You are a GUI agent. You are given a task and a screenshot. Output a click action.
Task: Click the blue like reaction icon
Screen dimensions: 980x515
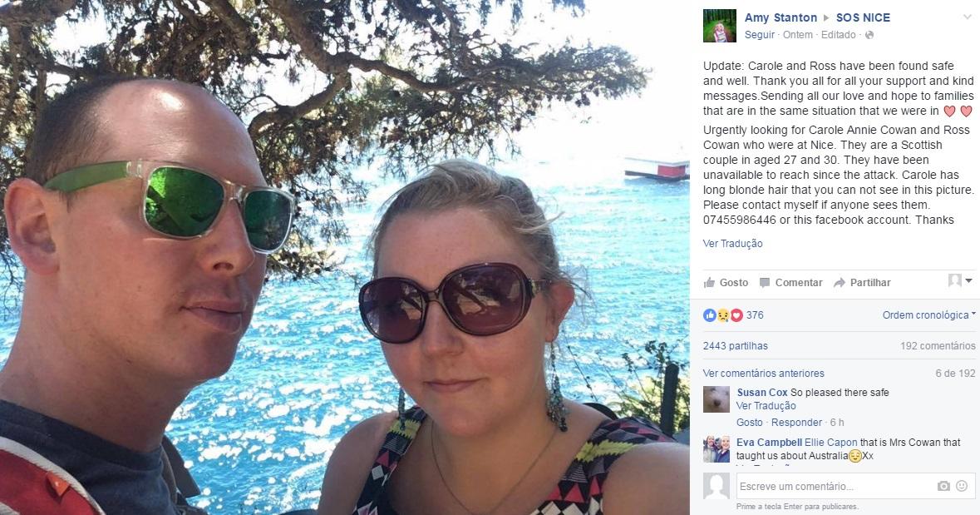tap(709, 315)
